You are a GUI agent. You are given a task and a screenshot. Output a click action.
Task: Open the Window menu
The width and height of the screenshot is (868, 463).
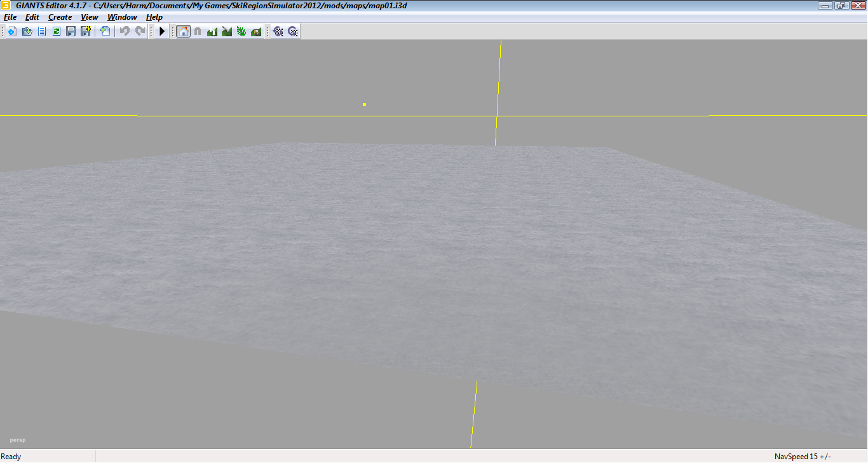point(122,17)
